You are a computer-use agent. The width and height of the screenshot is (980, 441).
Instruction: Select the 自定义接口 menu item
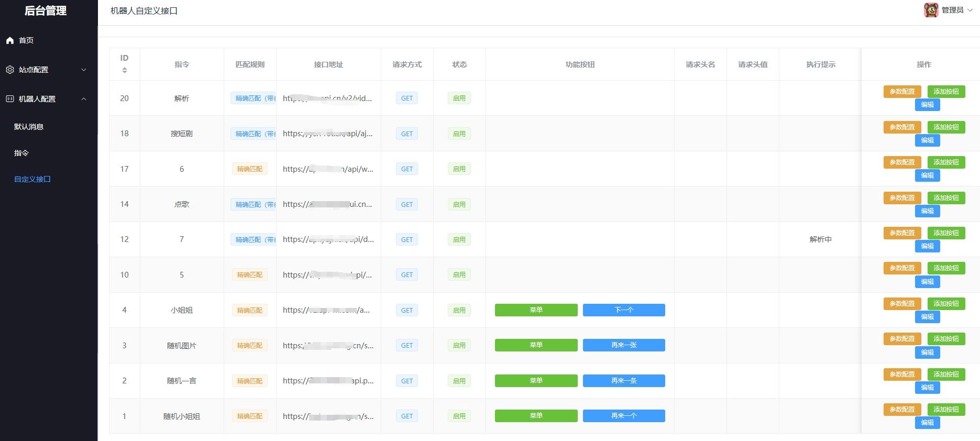point(32,179)
